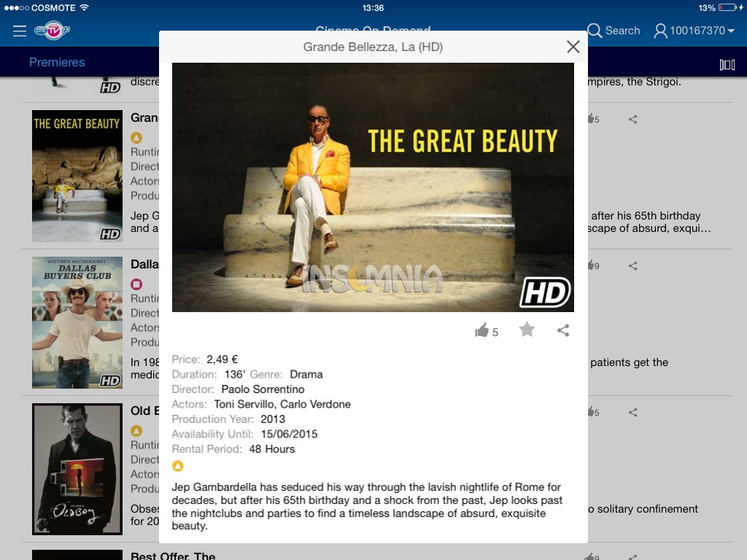Open the hamburger navigation menu
Screen dimensions: 747x560
[20, 31]
